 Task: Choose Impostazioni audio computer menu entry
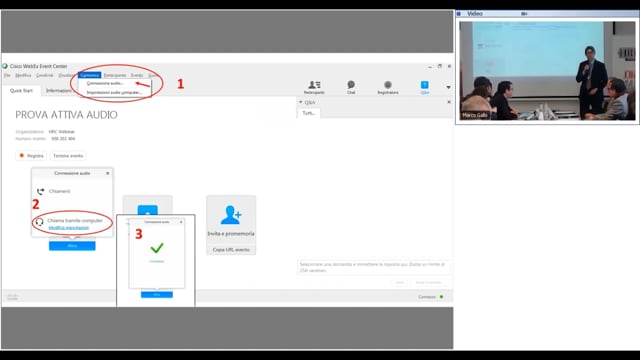click(x=114, y=93)
